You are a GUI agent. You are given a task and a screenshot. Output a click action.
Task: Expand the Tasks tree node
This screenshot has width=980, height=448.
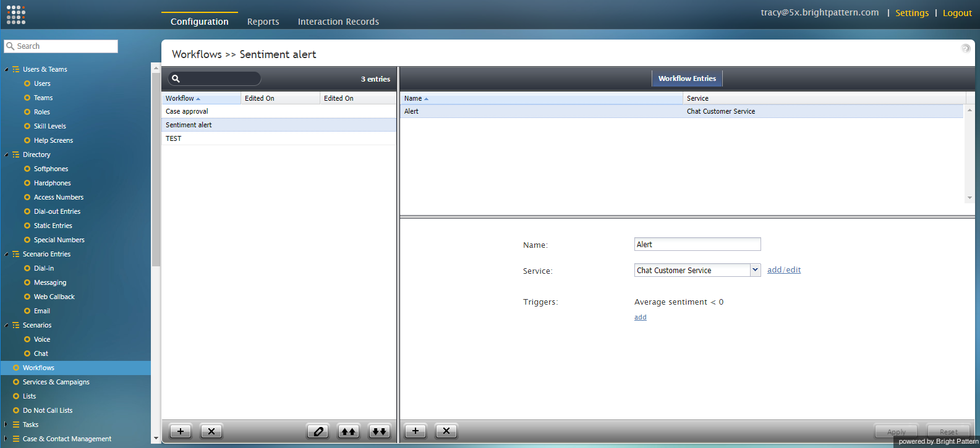tap(7, 425)
